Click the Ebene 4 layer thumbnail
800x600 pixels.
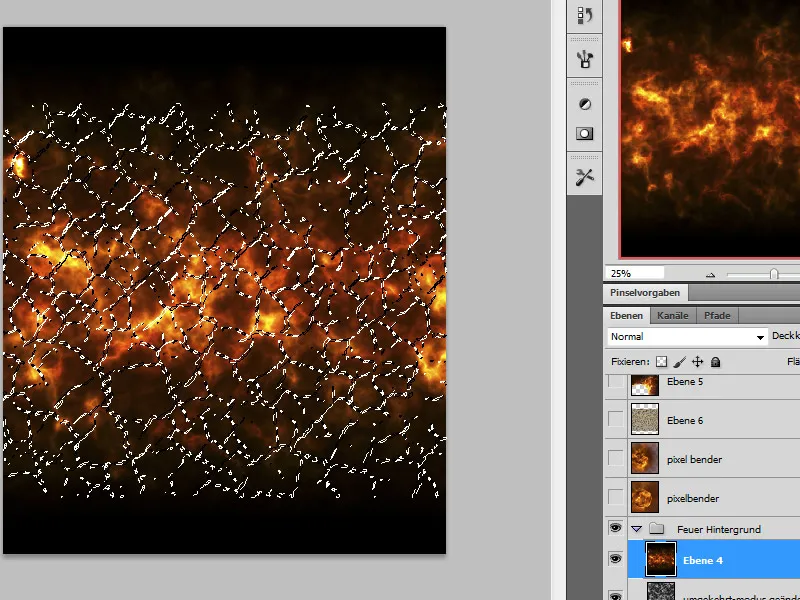(661, 559)
